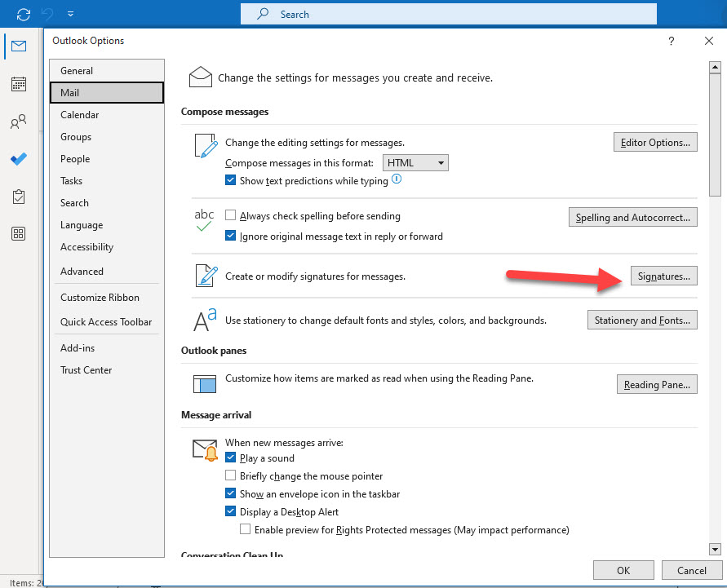Toggle Display a Desktop Alert
This screenshot has width=727, height=588.
pos(230,511)
